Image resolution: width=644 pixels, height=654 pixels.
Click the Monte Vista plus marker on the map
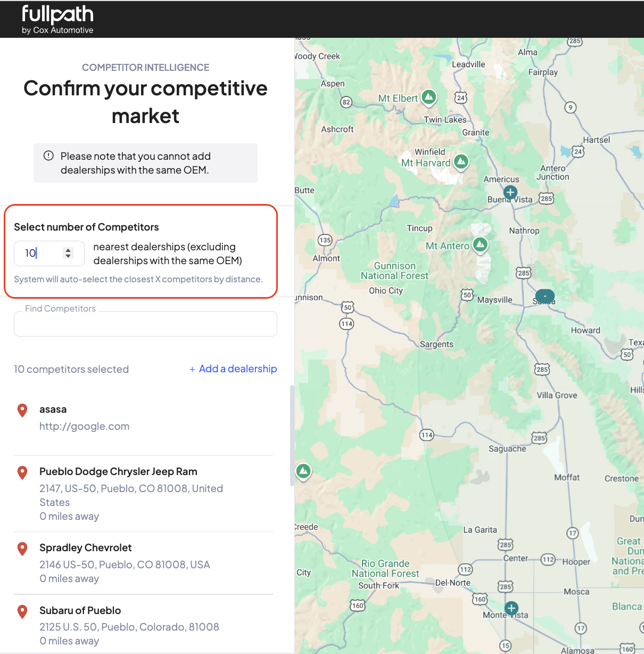click(x=511, y=608)
